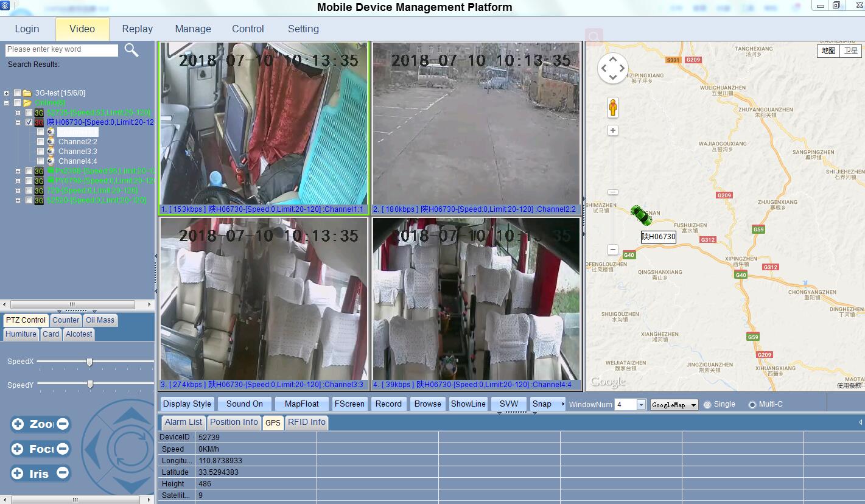
Task: Check the Channel2:2 checkbox
Action: tap(40, 142)
